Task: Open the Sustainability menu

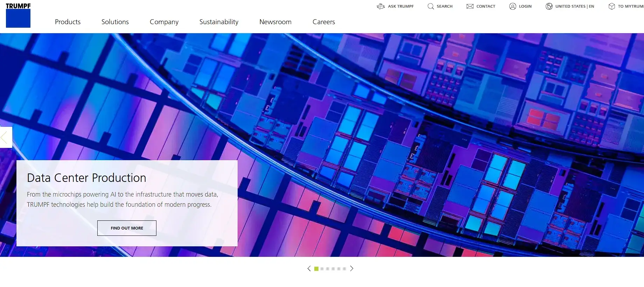Action: [x=219, y=22]
